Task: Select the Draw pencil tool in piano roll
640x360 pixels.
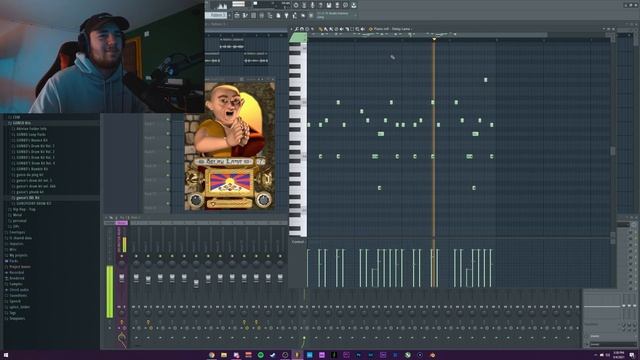Action: coord(321,29)
